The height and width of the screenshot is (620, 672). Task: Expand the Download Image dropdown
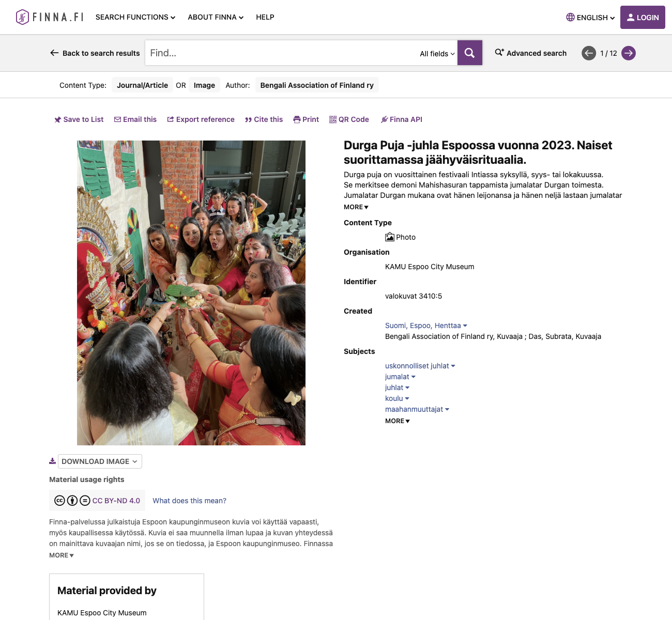[x=100, y=461]
